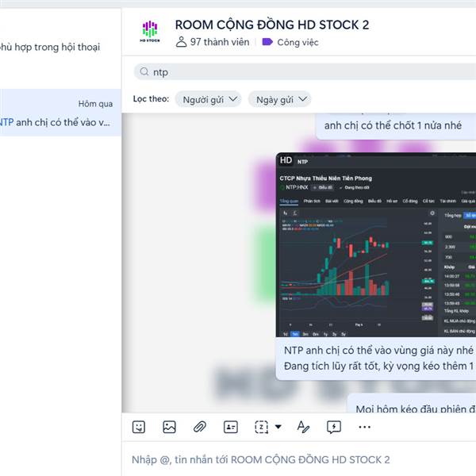Open the quick message lightning icon
This screenshot has height=476, width=476.
(334, 427)
